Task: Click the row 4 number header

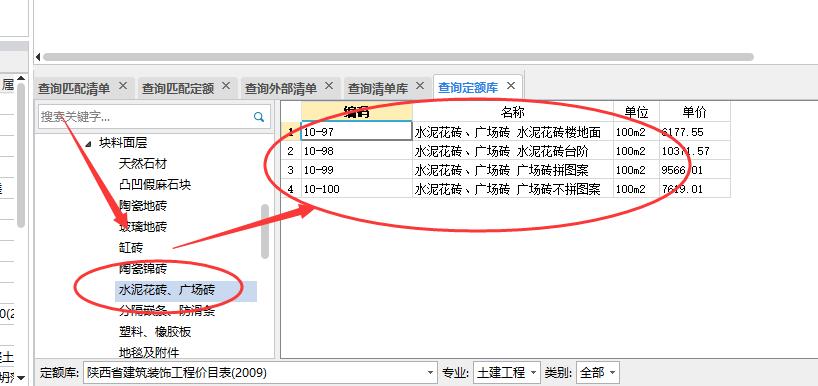Action: point(291,188)
